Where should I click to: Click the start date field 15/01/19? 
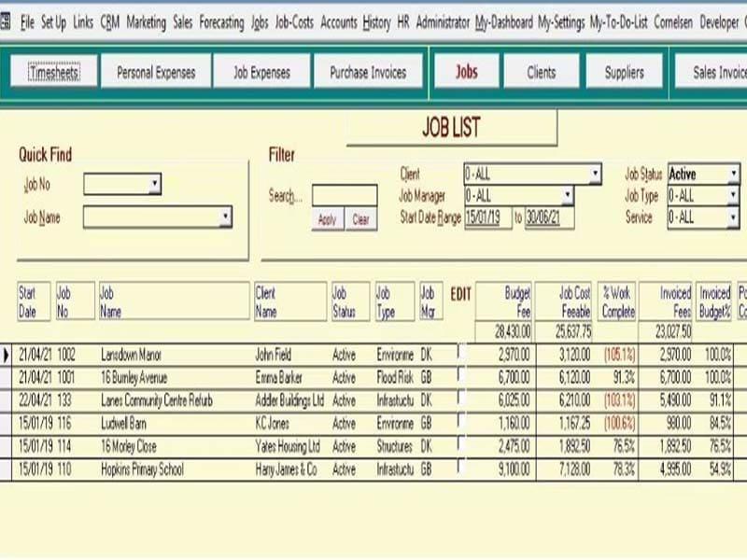tap(487, 217)
